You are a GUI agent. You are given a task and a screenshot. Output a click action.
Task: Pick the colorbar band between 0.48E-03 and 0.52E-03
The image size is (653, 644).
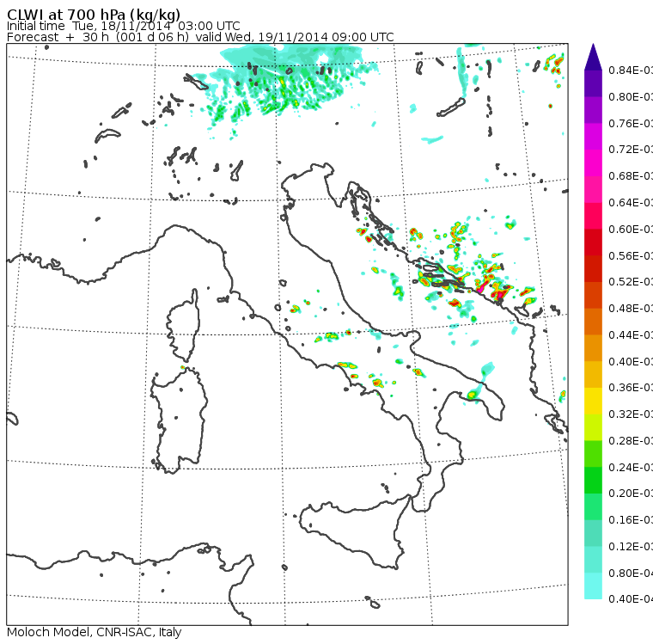tap(593, 296)
